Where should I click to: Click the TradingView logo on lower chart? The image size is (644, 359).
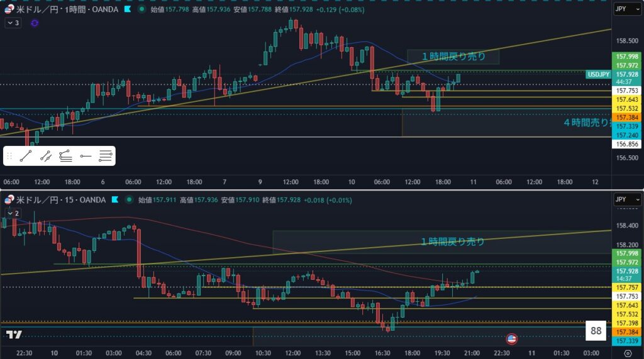tap(14, 334)
